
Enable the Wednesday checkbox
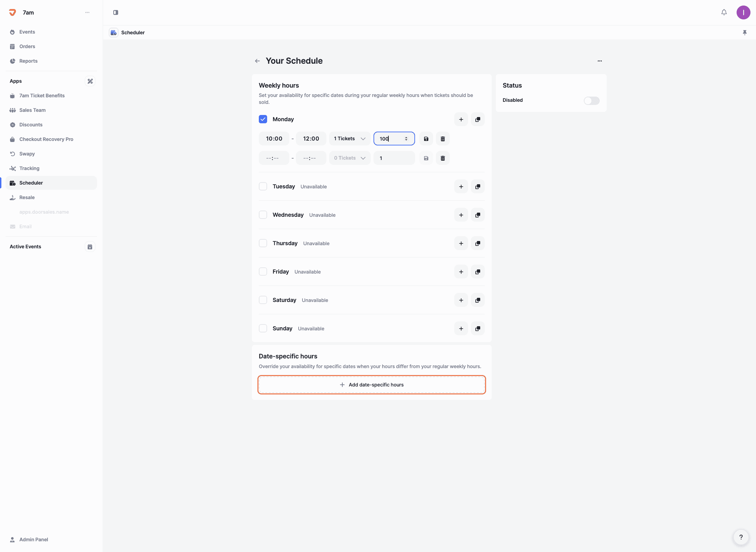[x=263, y=215]
